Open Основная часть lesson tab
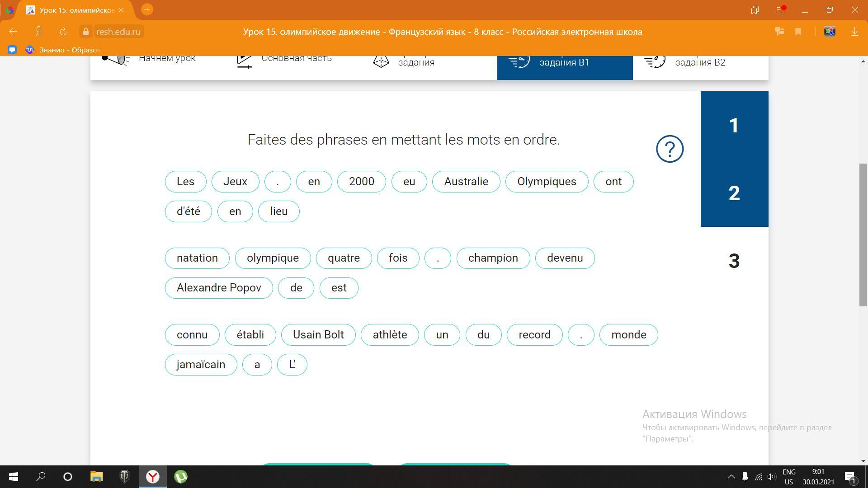Viewport: 868px width, 488px height. [x=296, y=58]
